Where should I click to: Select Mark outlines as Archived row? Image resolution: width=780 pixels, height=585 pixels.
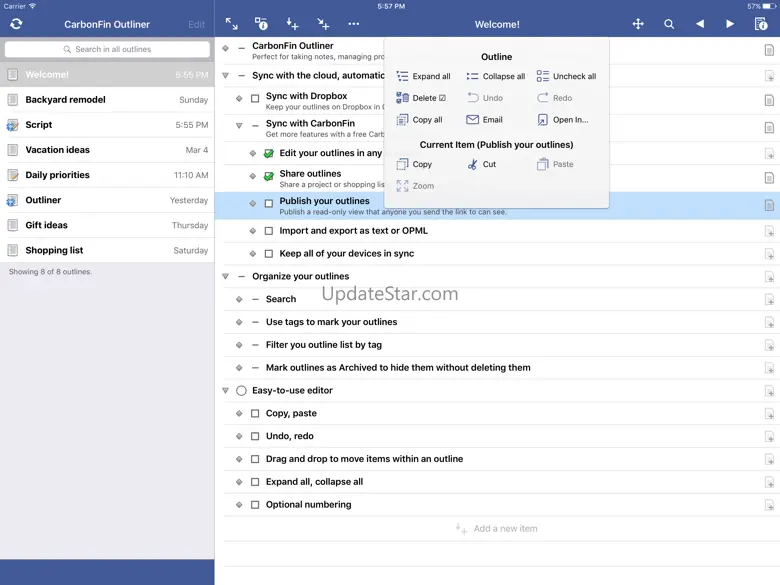pos(497,368)
